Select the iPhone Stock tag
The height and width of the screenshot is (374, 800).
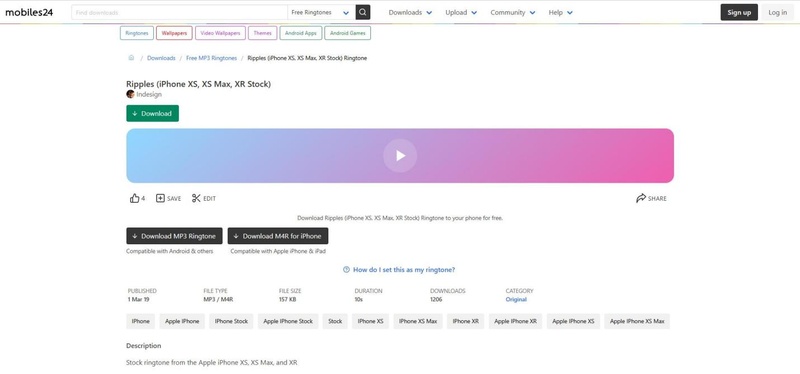(231, 321)
